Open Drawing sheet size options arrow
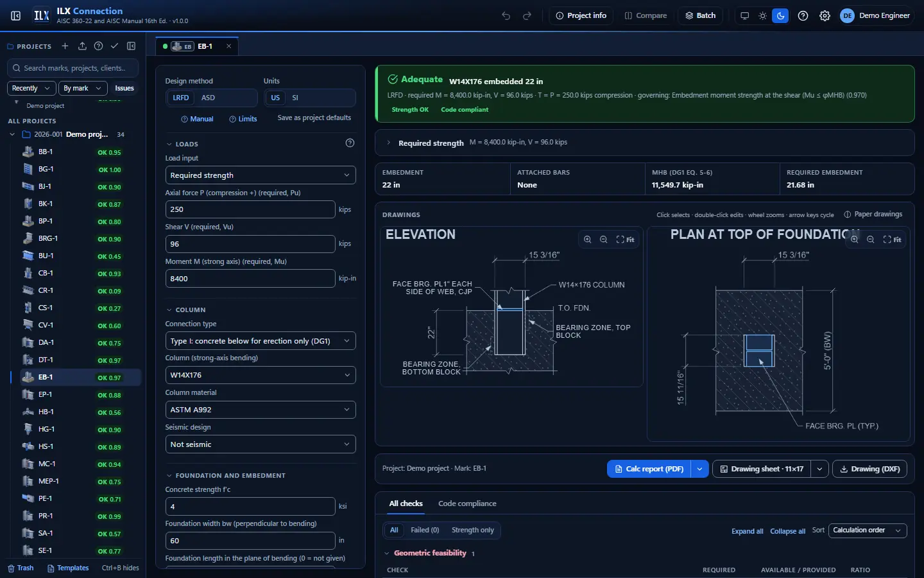The width and height of the screenshot is (924, 578). pyautogui.click(x=819, y=469)
